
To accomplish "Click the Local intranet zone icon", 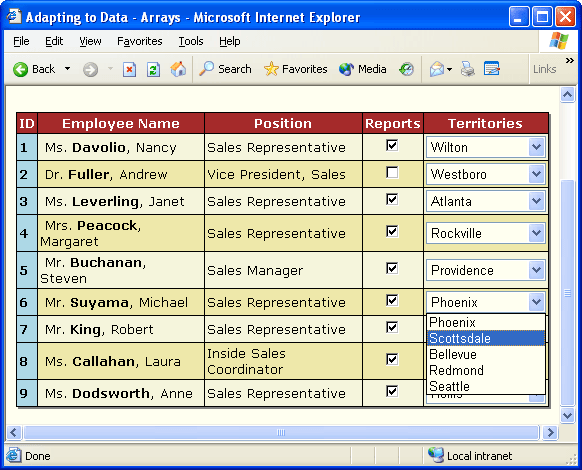I will 436,455.
